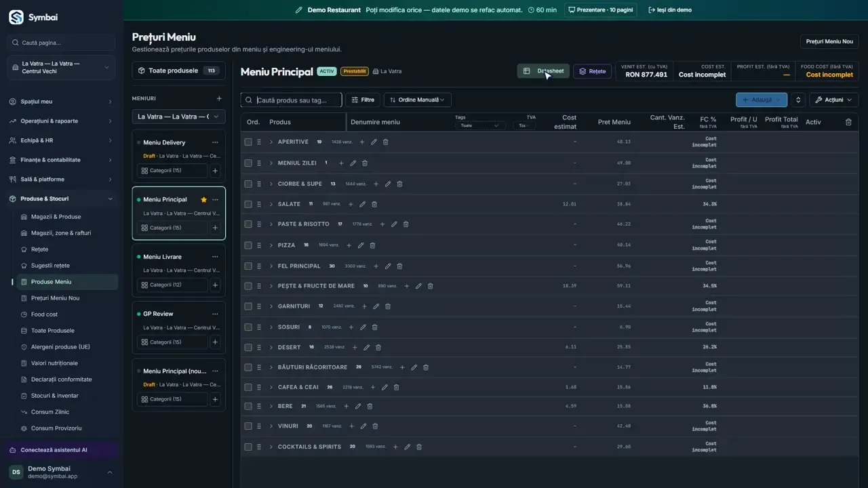
Task: Open the Acțiuni dropdown menu
Action: tap(833, 100)
